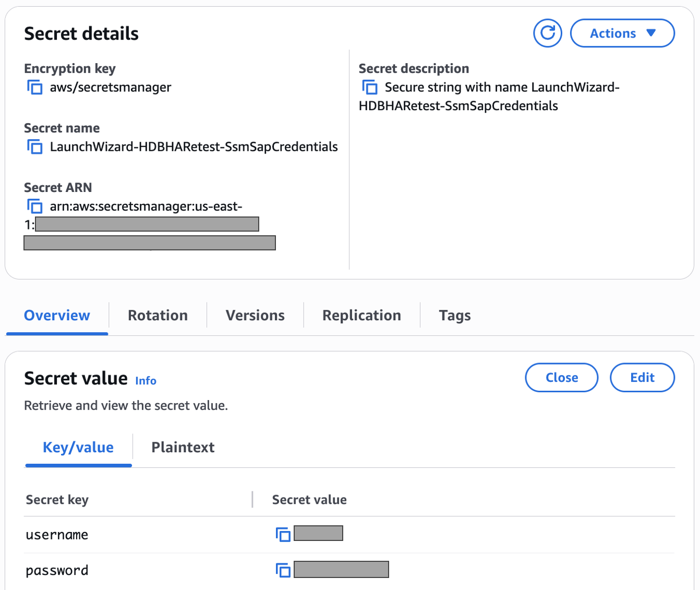Viewport: 700px width, 590px height.
Task: Click the Edit secret value button
Action: pyautogui.click(x=642, y=377)
